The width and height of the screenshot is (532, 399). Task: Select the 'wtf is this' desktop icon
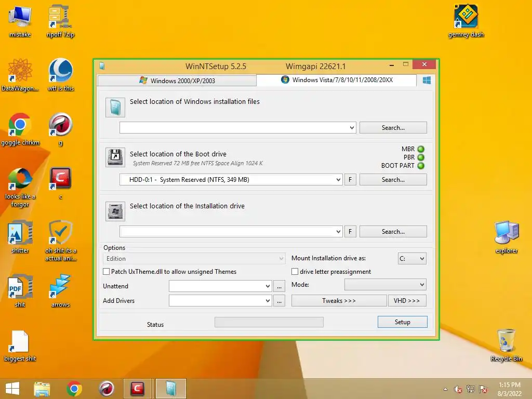[60, 75]
